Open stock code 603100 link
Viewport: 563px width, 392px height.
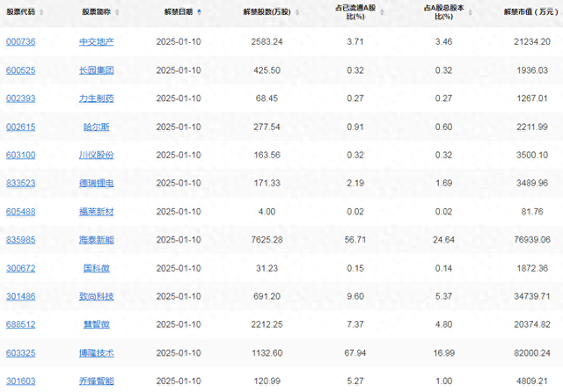[21, 155]
